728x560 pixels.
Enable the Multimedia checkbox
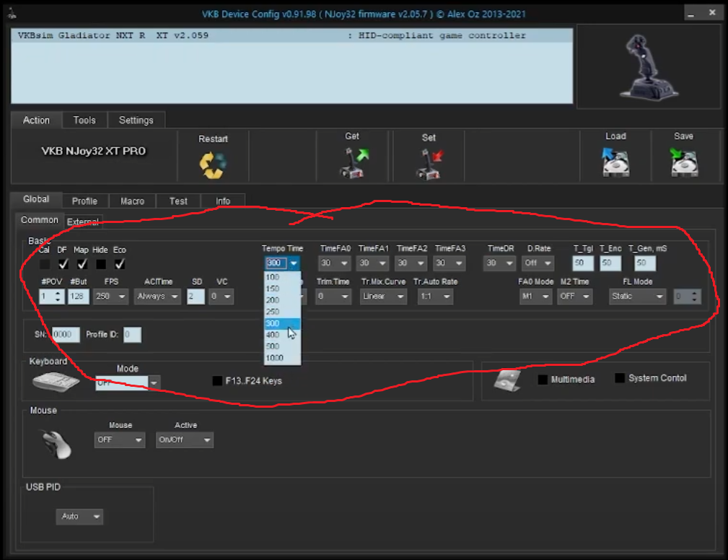point(543,380)
